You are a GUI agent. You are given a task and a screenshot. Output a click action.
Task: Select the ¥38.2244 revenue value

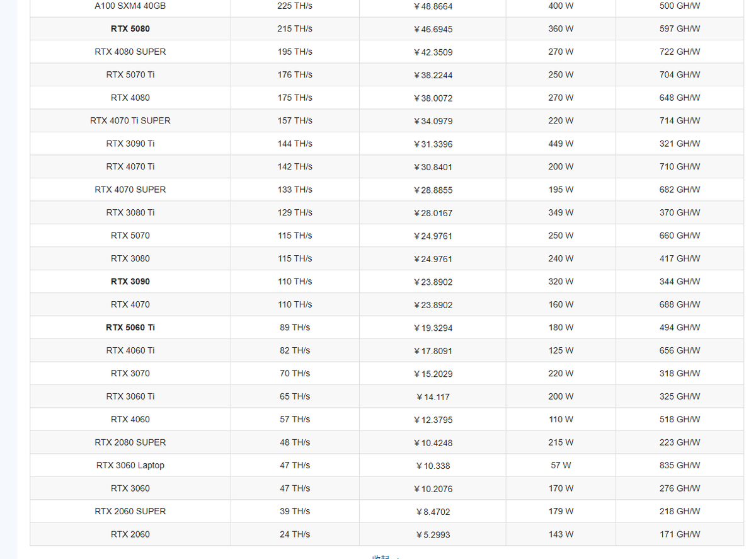pos(433,75)
